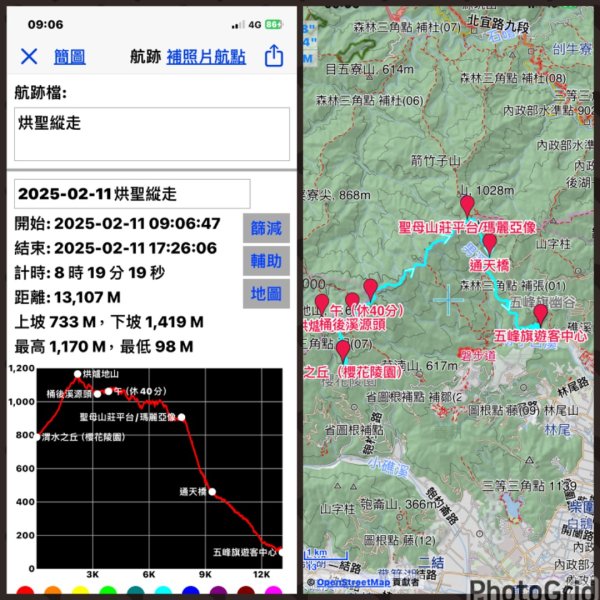This screenshot has height=600, width=600.
Task: Click the 上坡 733 M，下坡 1,419 M text
Action: [109, 322]
